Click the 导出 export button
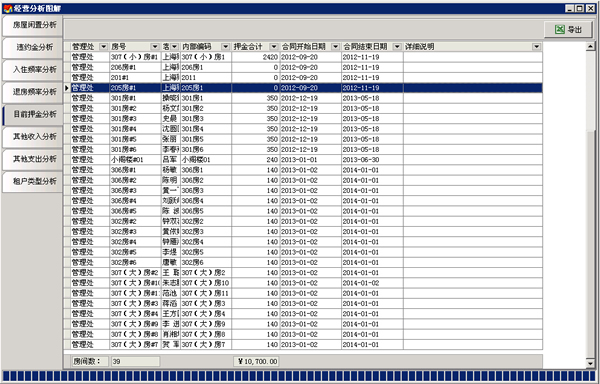 tap(568, 29)
